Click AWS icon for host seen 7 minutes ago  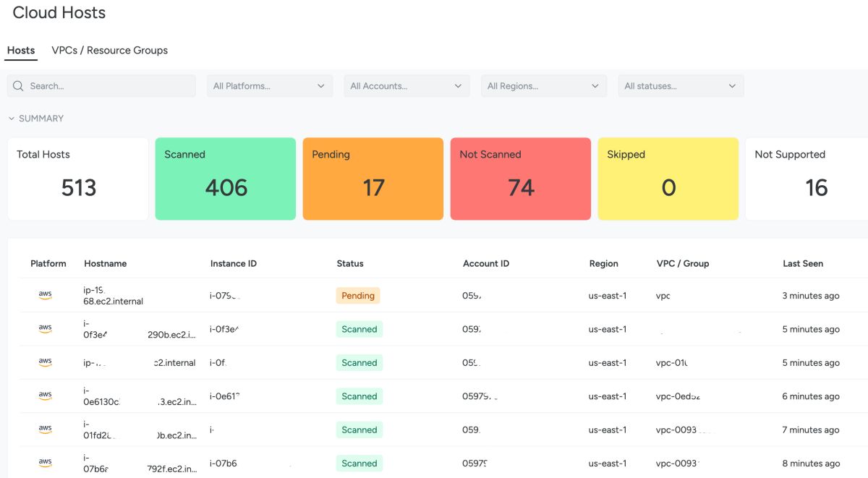(x=45, y=429)
